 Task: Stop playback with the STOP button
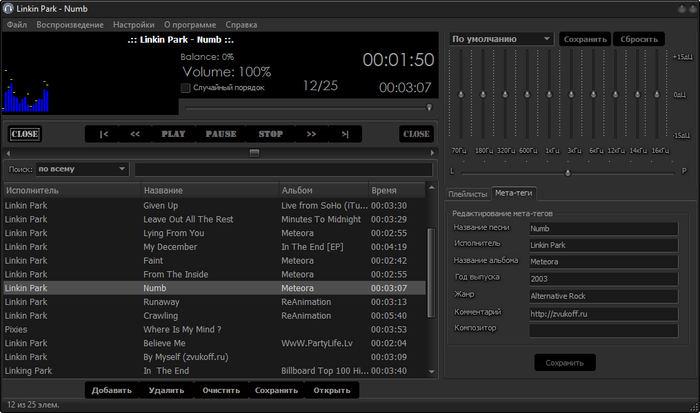(x=270, y=133)
